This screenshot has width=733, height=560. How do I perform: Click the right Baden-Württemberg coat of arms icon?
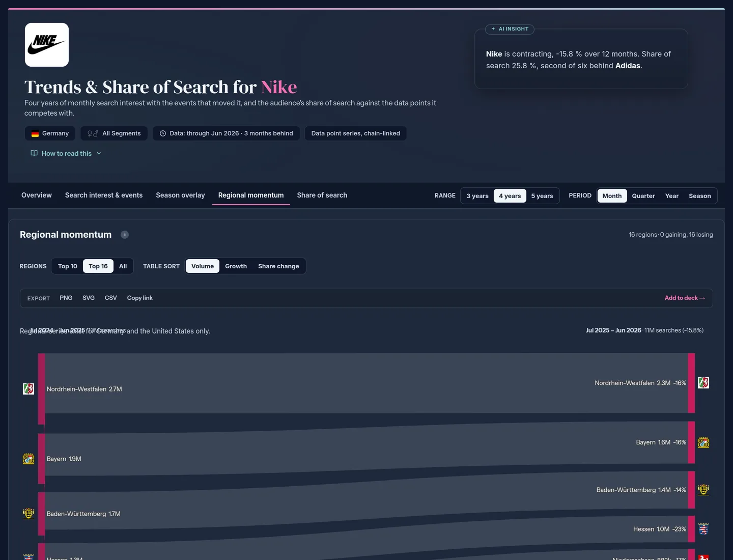[703, 490]
